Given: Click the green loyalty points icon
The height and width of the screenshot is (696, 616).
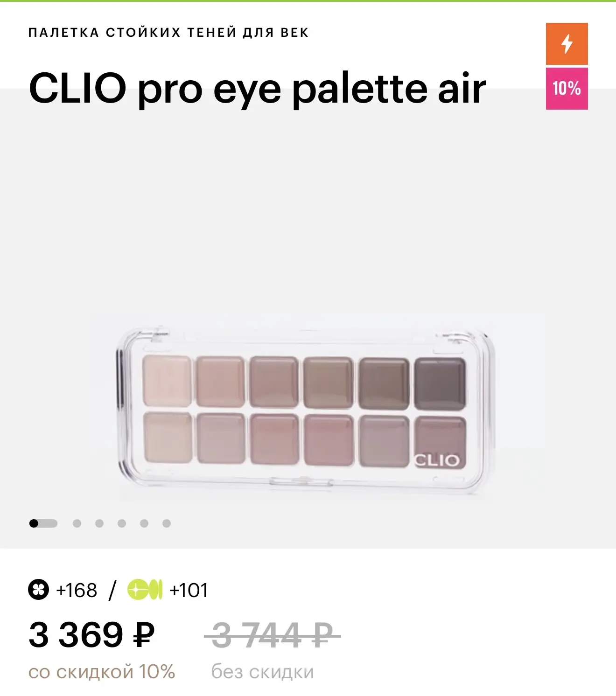Looking at the screenshot, I should click(145, 590).
